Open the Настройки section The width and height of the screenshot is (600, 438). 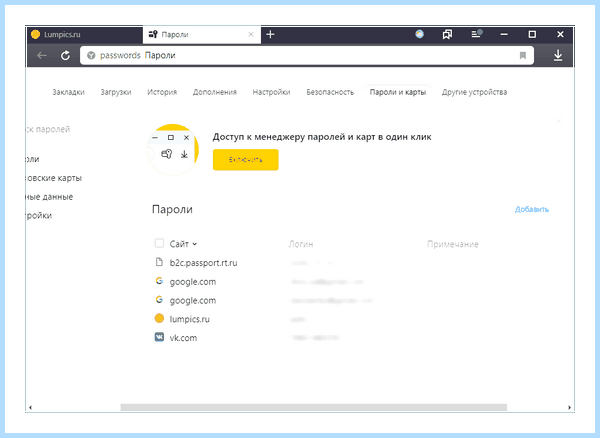271,92
